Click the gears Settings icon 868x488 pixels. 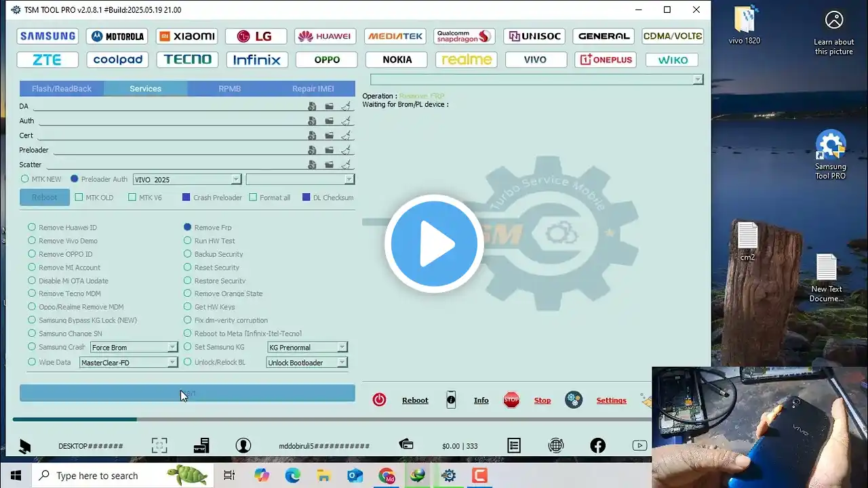click(574, 400)
